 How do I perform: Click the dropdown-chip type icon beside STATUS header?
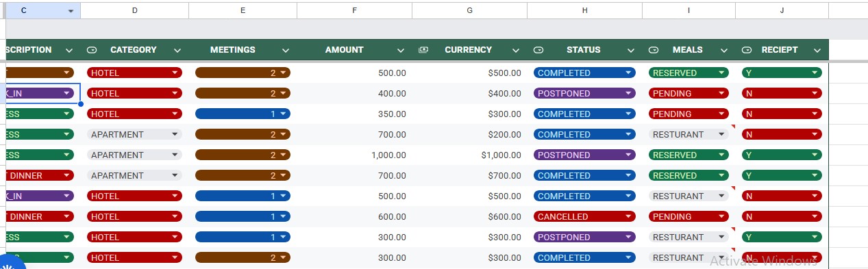[x=538, y=50]
